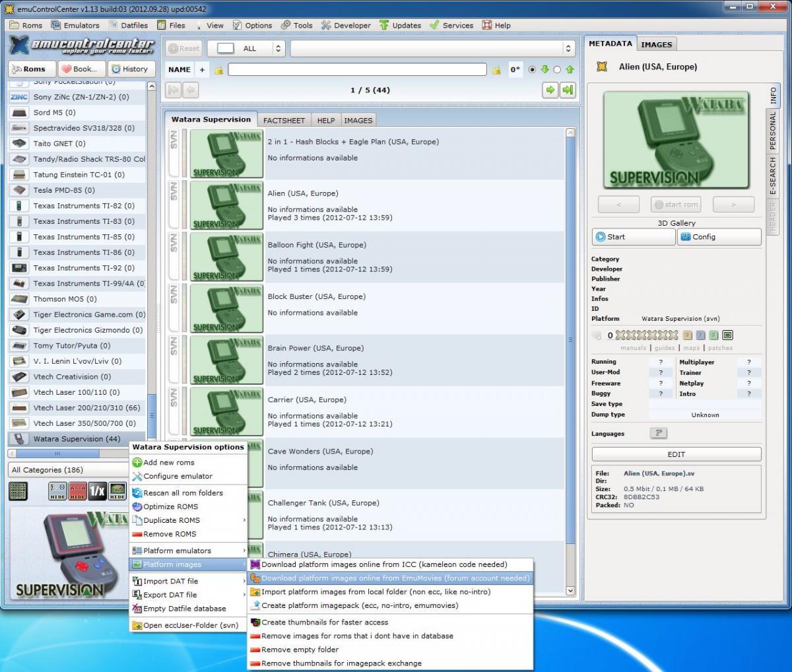792x672 pixels.
Task: Click the red A==A HIDE icon
Action: 78,490
